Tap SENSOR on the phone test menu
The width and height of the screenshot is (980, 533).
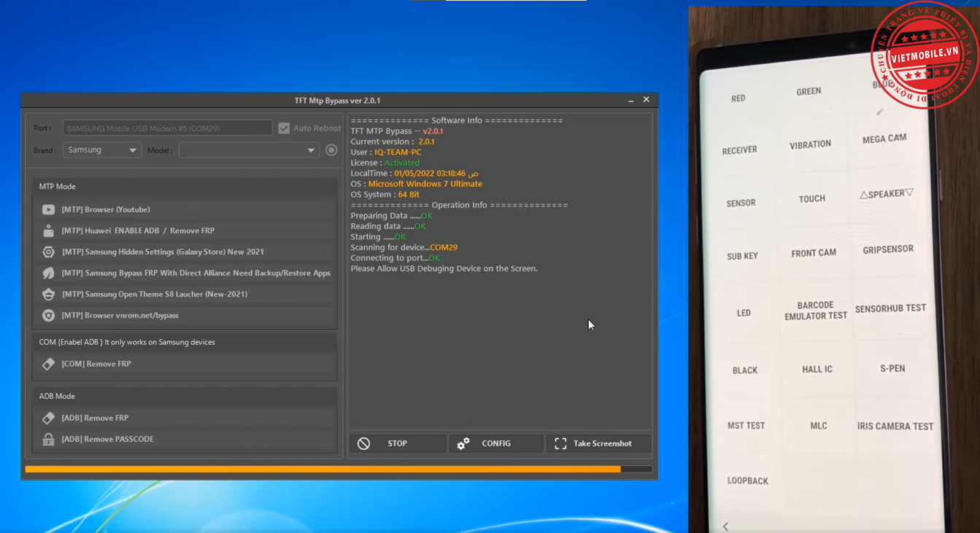(741, 203)
